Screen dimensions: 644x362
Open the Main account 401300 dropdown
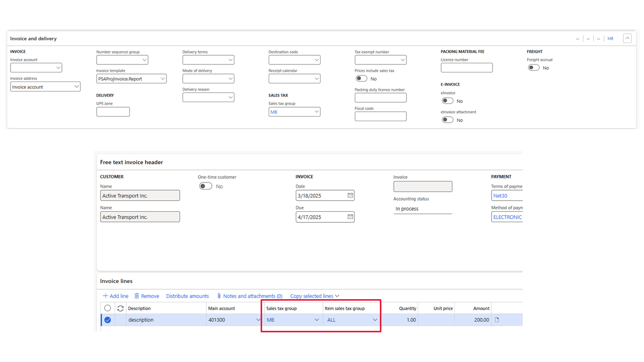(258, 320)
